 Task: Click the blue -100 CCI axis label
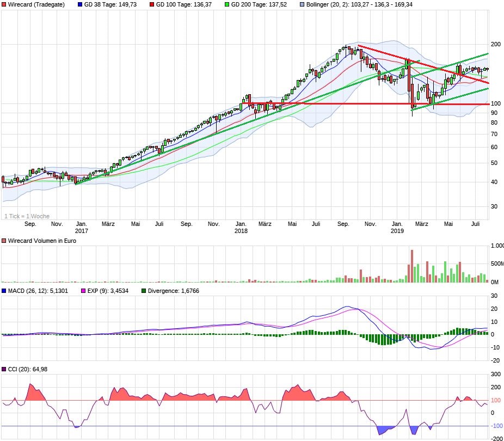pyautogui.click(x=496, y=426)
